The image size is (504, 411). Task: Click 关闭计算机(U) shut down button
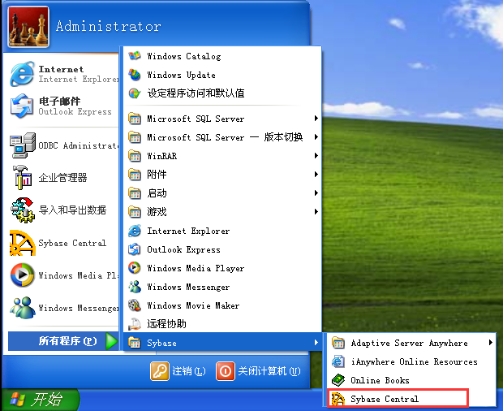(x=258, y=371)
